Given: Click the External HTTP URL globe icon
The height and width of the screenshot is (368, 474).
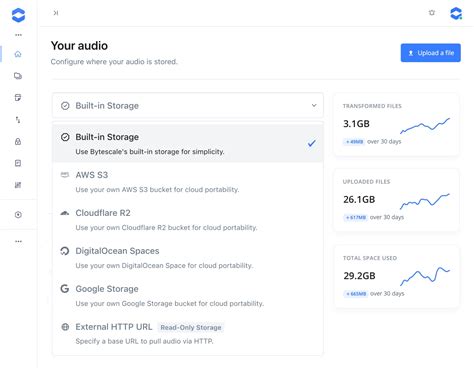Looking at the screenshot, I should [65, 327].
